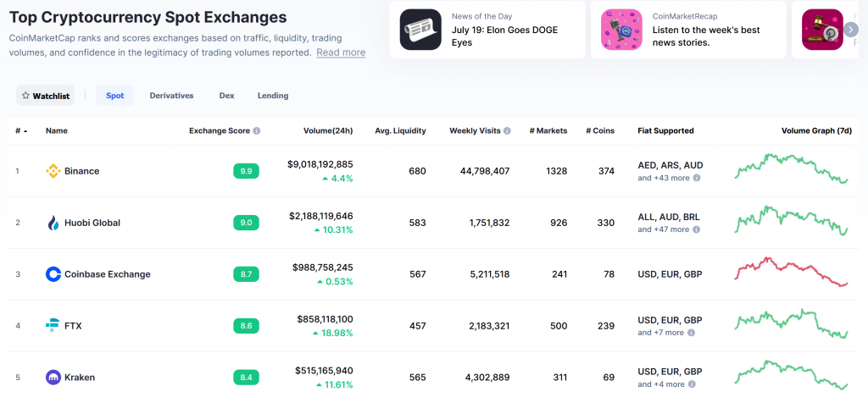Click 'and +43 more' fiat text
Image resolution: width=868 pixels, height=403 pixels.
coord(664,178)
